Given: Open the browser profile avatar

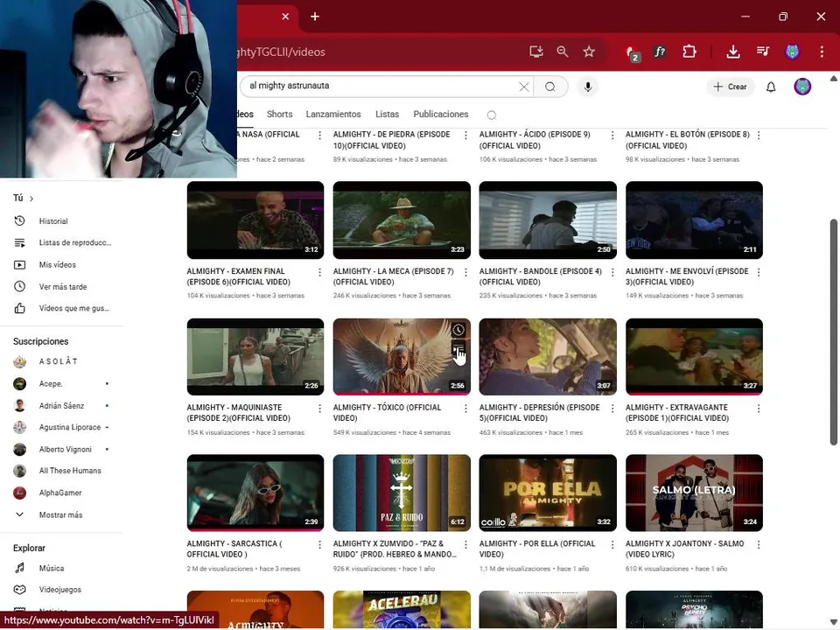Looking at the screenshot, I should (x=793, y=52).
